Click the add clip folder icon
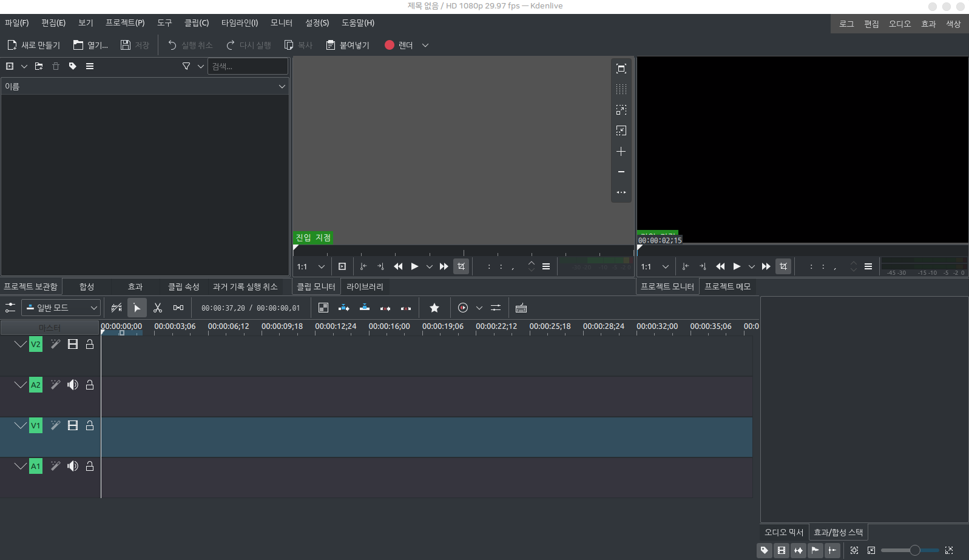Image resolution: width=969 pixels, height=560 pixels. 39,66
